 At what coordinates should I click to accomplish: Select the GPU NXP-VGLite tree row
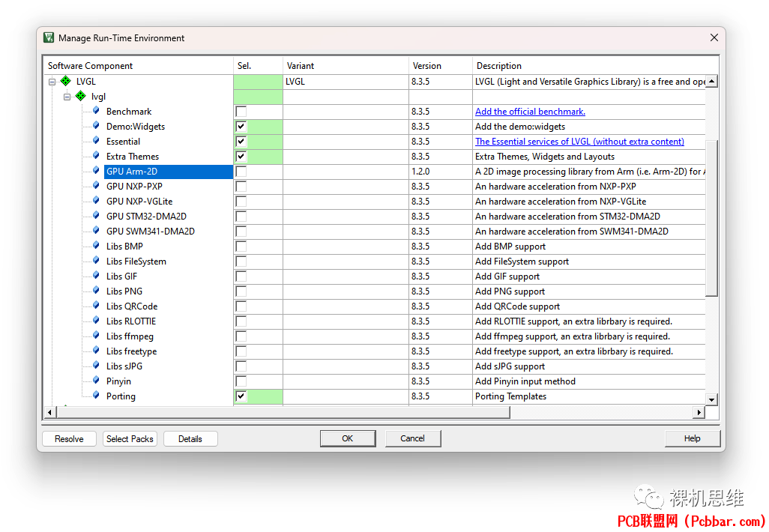coord(139,201)
